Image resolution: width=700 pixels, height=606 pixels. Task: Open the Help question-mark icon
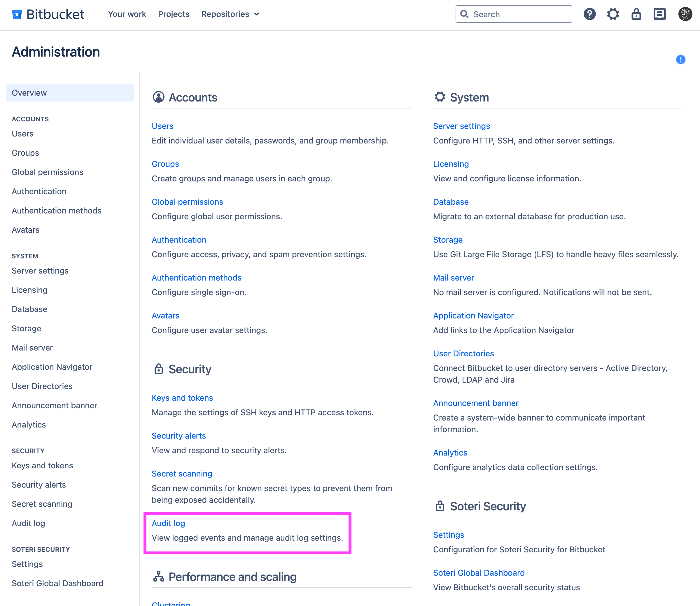tap(589, 14)
